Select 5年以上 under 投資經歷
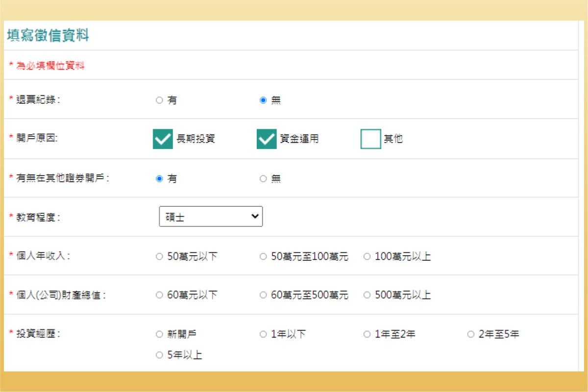This screenshot has height=392, width=588. click(x=159, y=355)
